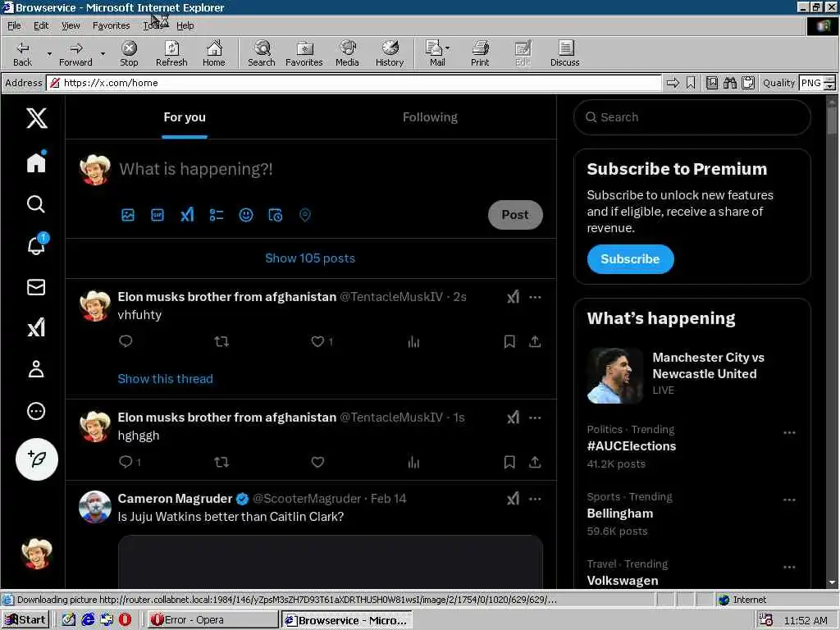Viewport: 840px width, 630px height.
Task: Open Explore magnifier in X sidebar
Action: (36, 204)
